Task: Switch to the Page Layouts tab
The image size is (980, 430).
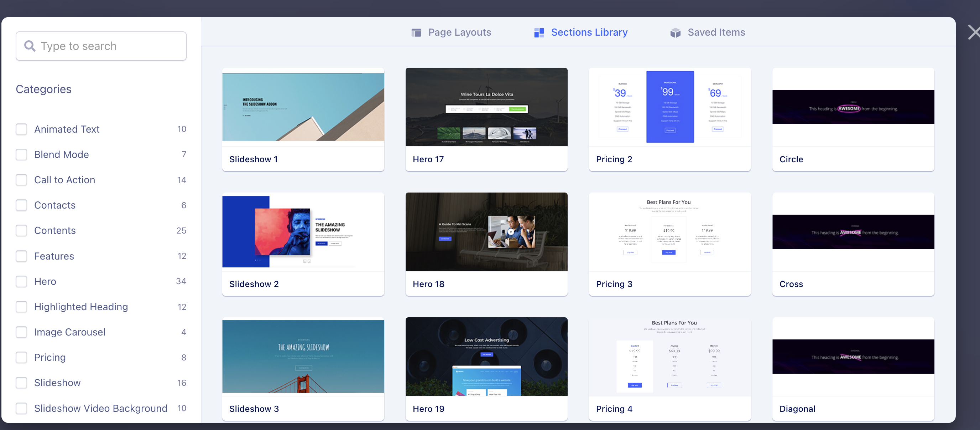Action: (459, 32)
